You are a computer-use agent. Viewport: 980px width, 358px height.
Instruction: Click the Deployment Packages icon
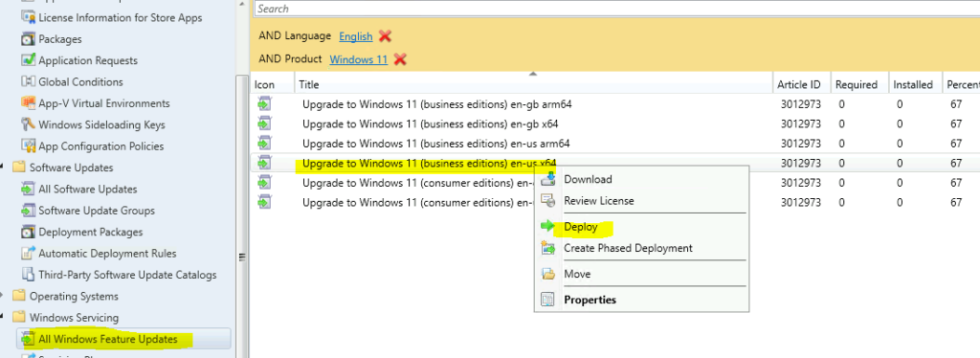click(x=28, y=232)
